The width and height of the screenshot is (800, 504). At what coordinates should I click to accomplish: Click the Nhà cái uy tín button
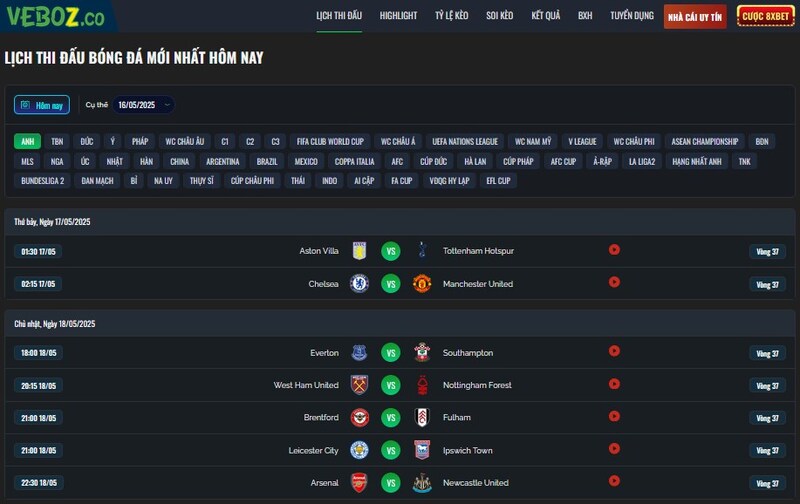coord(695,17)
